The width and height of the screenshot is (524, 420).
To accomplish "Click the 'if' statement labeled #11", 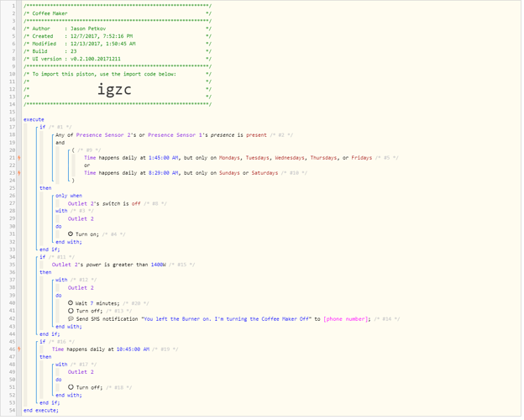I will pyautogui.click(x=43, y=257).
